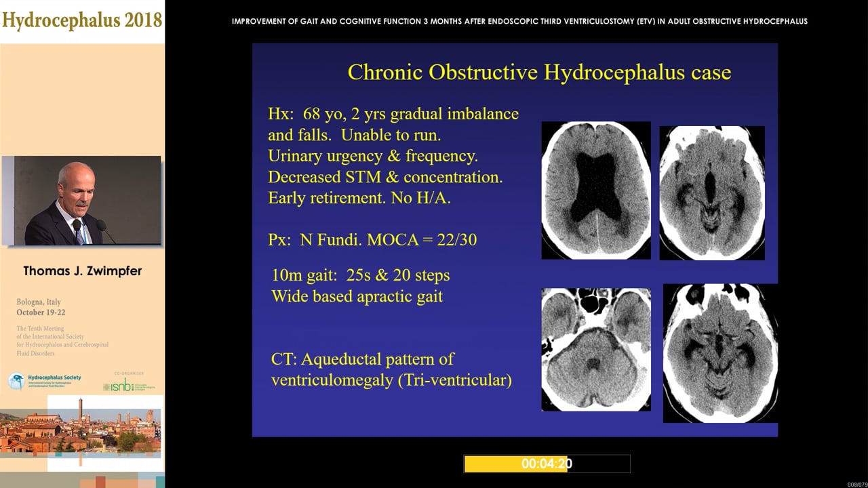
Task: Click the date 'October 19-22'
Action: [x=41, y=313]
